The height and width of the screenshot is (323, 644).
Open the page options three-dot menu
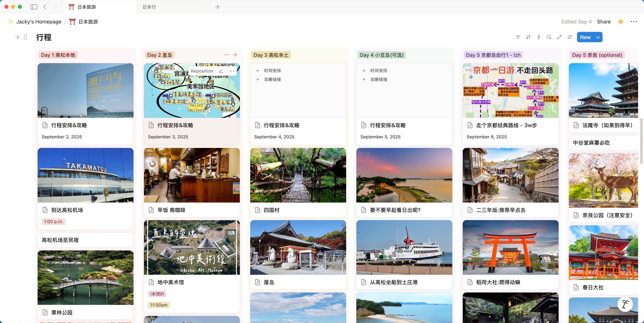pos(634,22)
